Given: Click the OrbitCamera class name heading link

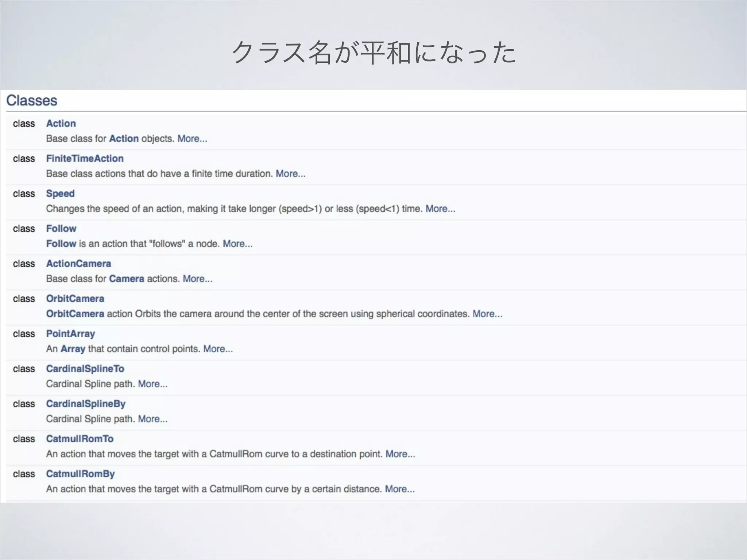Looking at the screenshot, I should click(75, 299).
